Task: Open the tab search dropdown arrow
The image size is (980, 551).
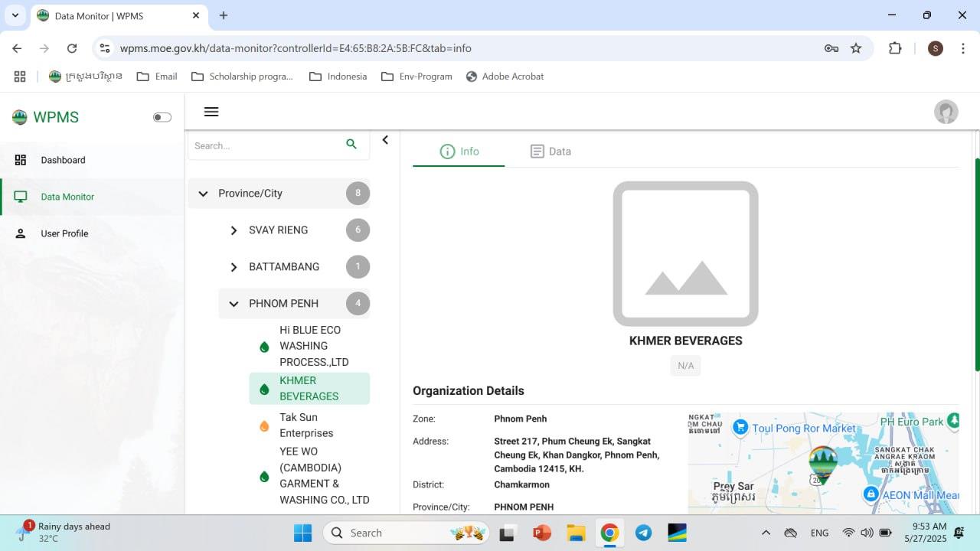Action: coord(15,15)
